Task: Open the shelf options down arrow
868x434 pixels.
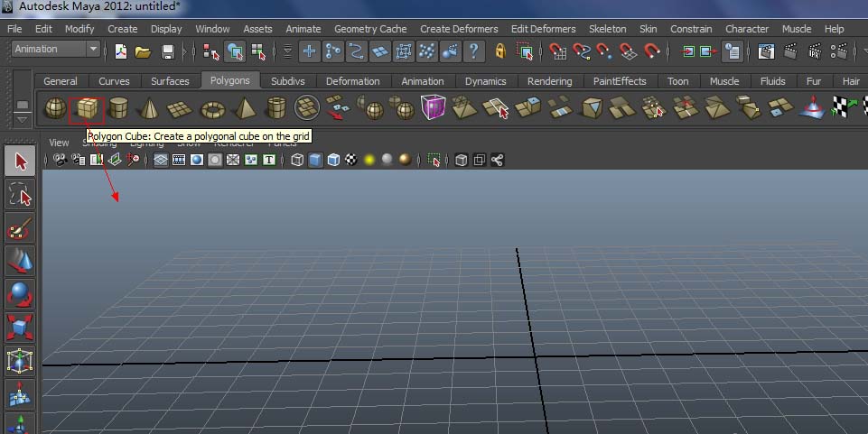Action: (23, 119)
